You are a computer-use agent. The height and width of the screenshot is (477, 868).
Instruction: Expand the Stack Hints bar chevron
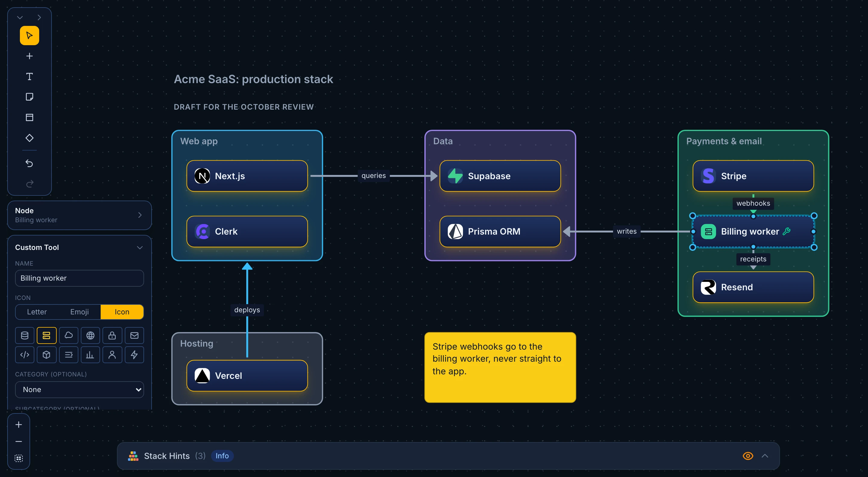[765, 456]
